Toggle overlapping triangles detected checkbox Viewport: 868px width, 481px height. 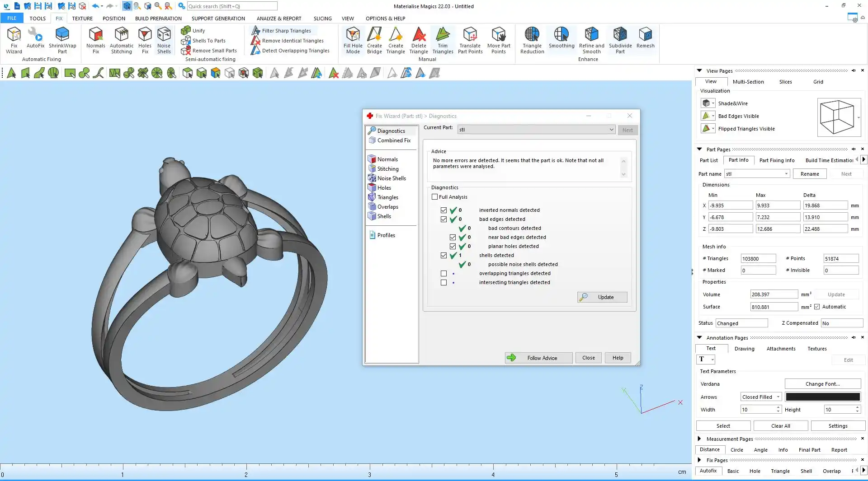click(443, 273)
